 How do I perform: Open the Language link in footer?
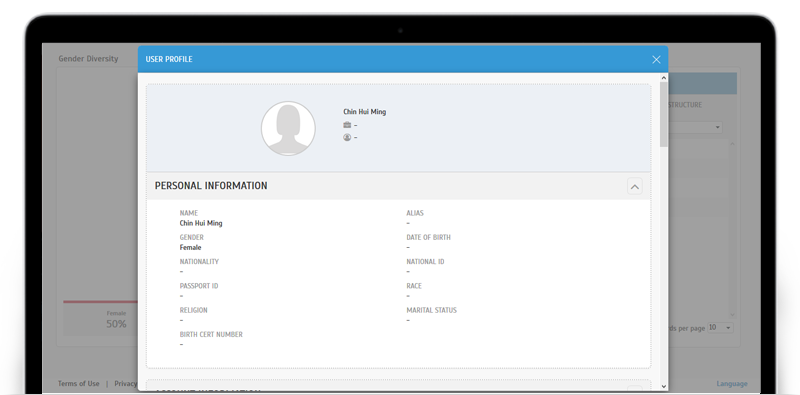click(x=732, y=384)
